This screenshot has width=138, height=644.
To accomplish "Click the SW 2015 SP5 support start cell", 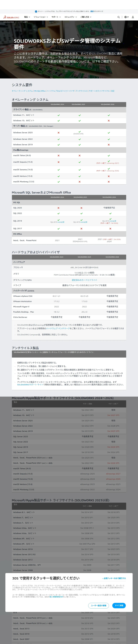I will (x=87, y=415).
